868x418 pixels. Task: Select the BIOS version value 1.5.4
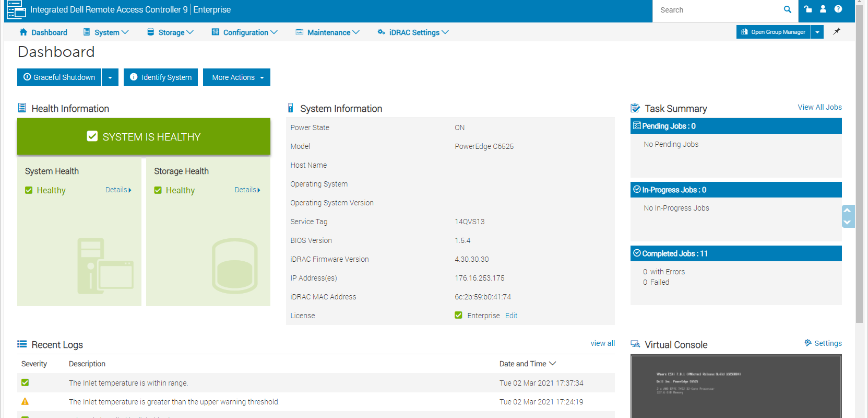462,240
